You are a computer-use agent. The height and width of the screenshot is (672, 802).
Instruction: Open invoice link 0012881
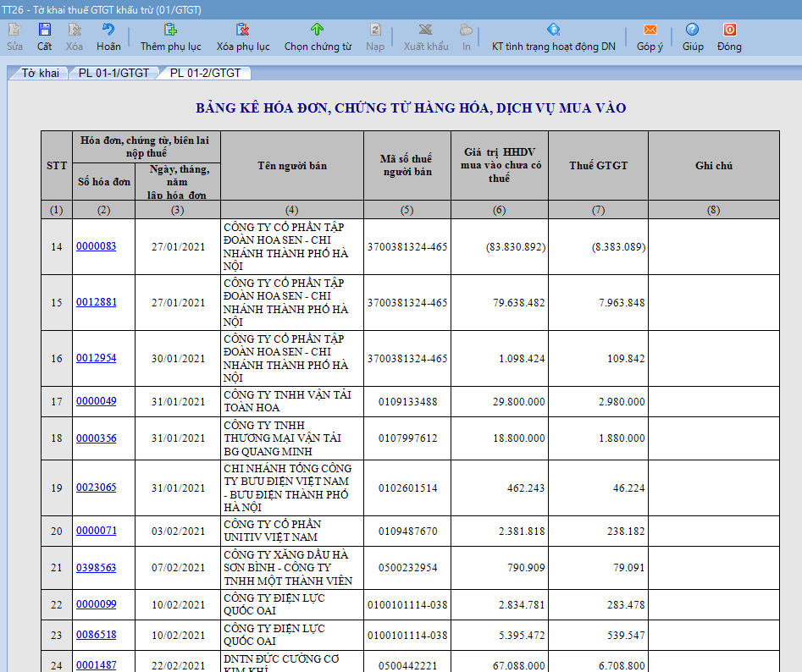(x=97, y=302)
